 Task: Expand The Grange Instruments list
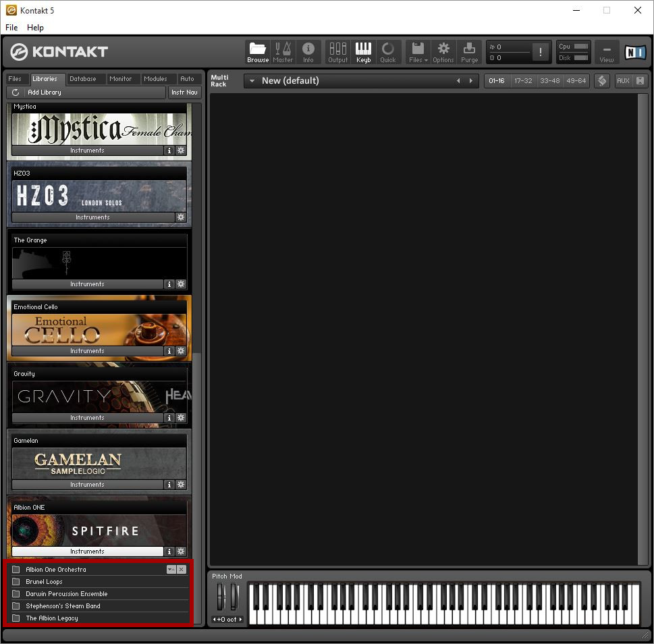tap(87, 284)
